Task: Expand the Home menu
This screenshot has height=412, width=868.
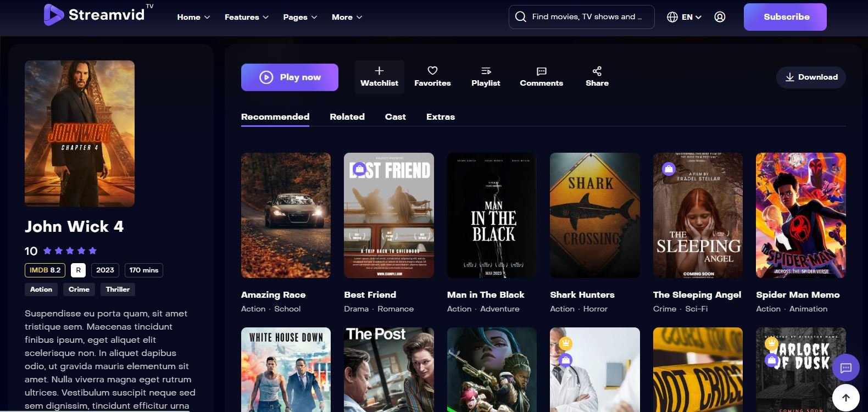Action: [x=193, y=17]
